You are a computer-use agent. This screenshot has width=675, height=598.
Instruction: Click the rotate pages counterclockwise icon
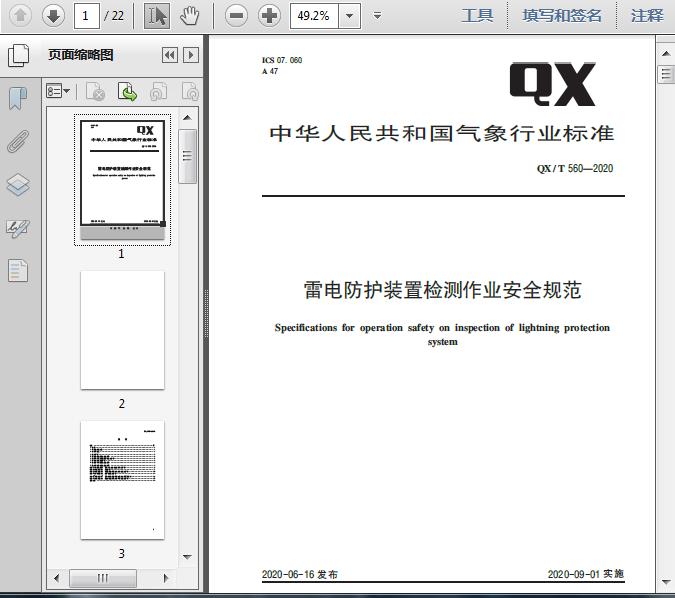[x=159, y=91]
